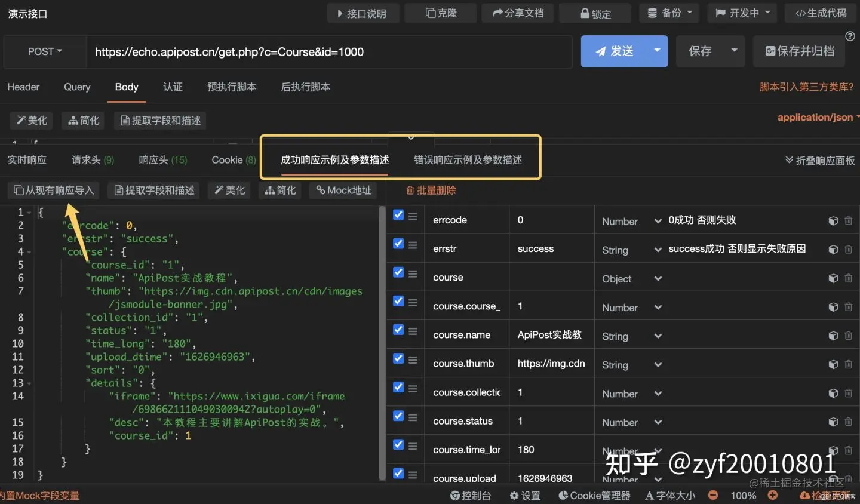Open 控制台 console in status bar
Screen dimensions: 860x504
click(x=471, y=496)
